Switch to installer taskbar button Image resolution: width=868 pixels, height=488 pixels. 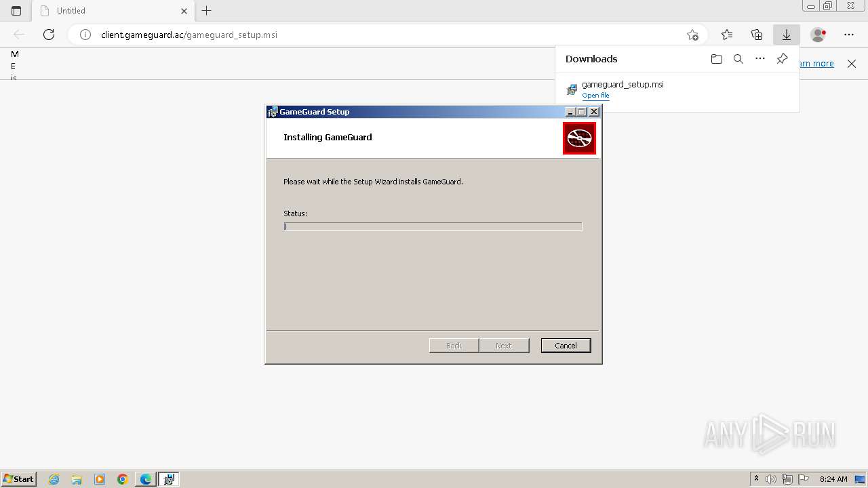click(169, 479)
